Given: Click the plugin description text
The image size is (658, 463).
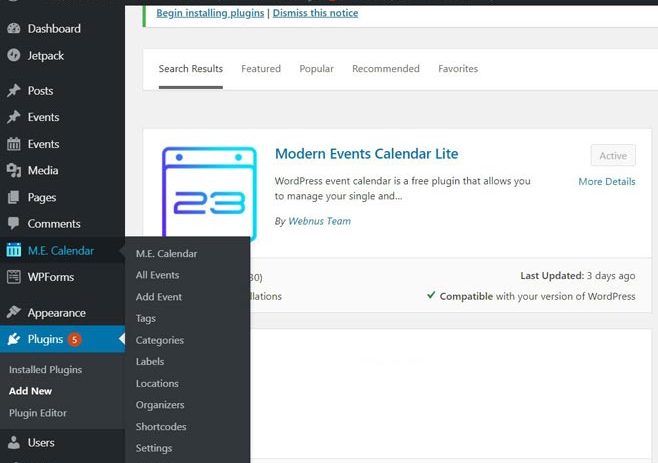Looking at the screenshot, I should [x=402, y=188].
